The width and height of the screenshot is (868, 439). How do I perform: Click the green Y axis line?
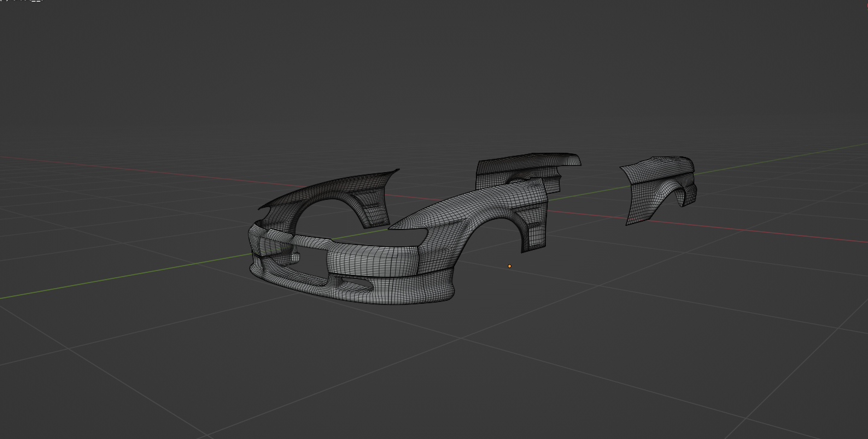(121, 280)
